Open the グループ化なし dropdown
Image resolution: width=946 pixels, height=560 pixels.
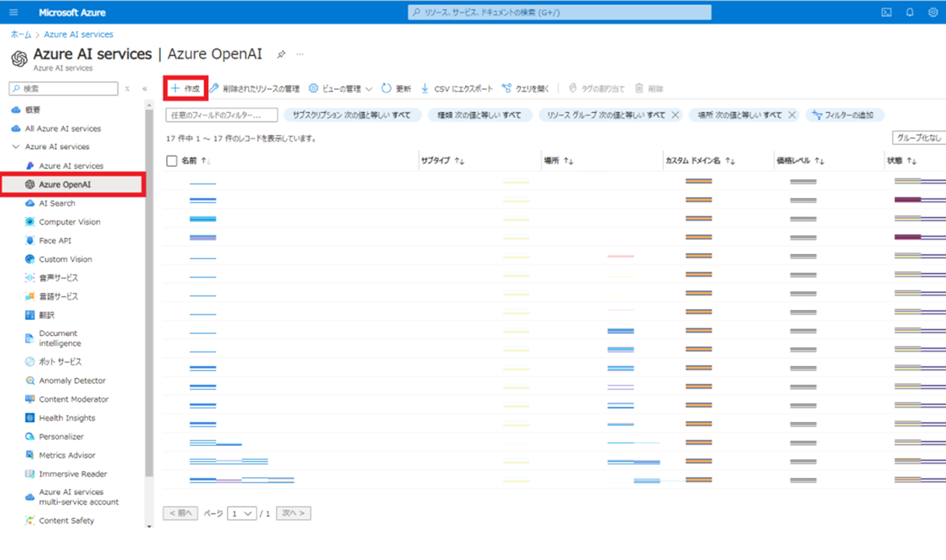920,138
